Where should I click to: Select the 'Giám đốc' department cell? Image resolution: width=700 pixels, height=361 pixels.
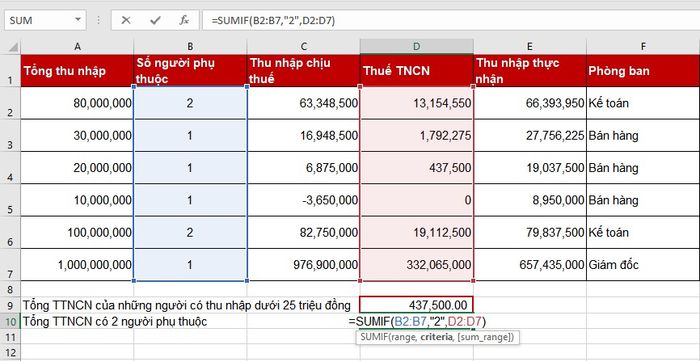(643, 265)
